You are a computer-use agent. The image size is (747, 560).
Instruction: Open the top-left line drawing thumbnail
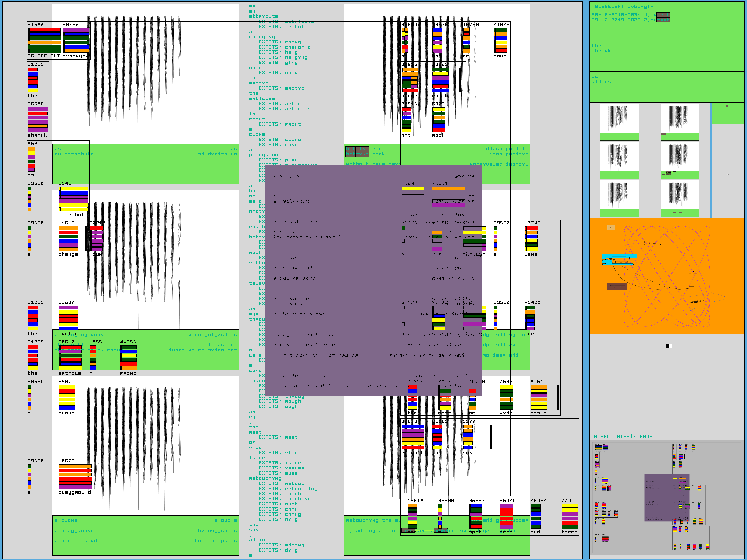click(619, 119)
